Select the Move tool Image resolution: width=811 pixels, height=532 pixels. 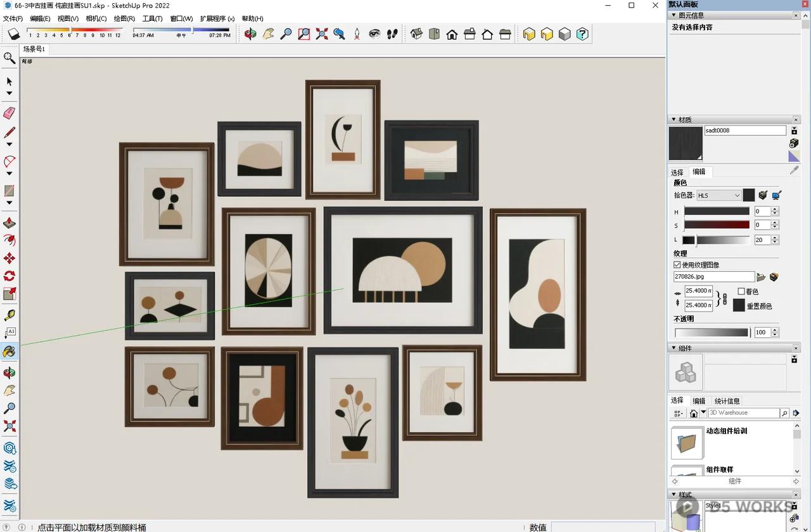click(x=10, y=258)
